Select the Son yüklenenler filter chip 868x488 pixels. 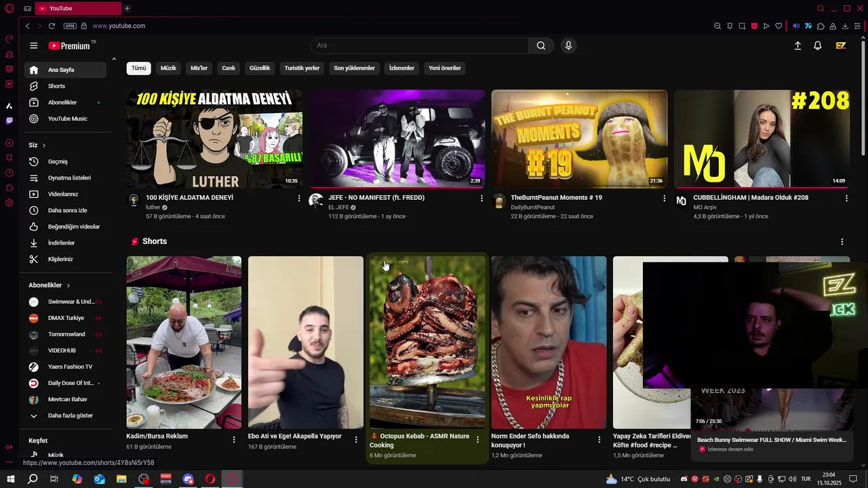tap(354, 68)
